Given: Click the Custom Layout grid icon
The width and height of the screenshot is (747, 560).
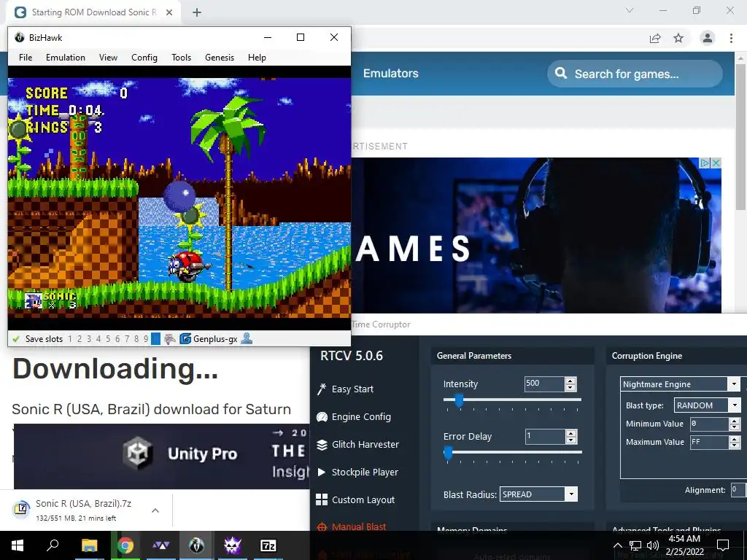Looking at the screenshot, I should [x=322, y=499].
